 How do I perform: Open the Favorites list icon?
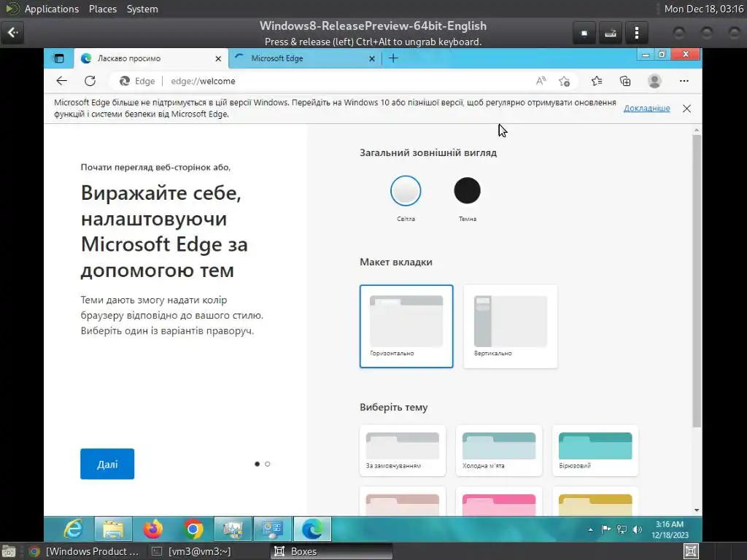point(597,81)
